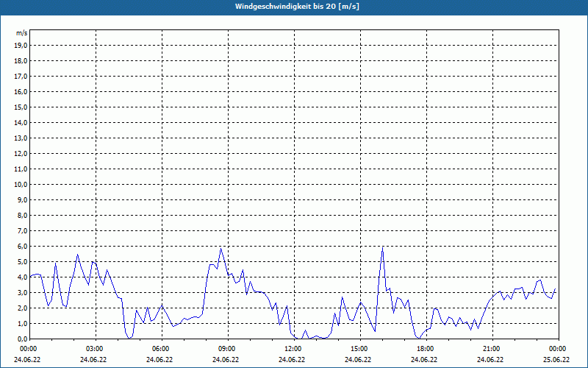Select the '10,0' y-axis value
Viewport: 588px width, 368px height.
[x=21, y=185]
